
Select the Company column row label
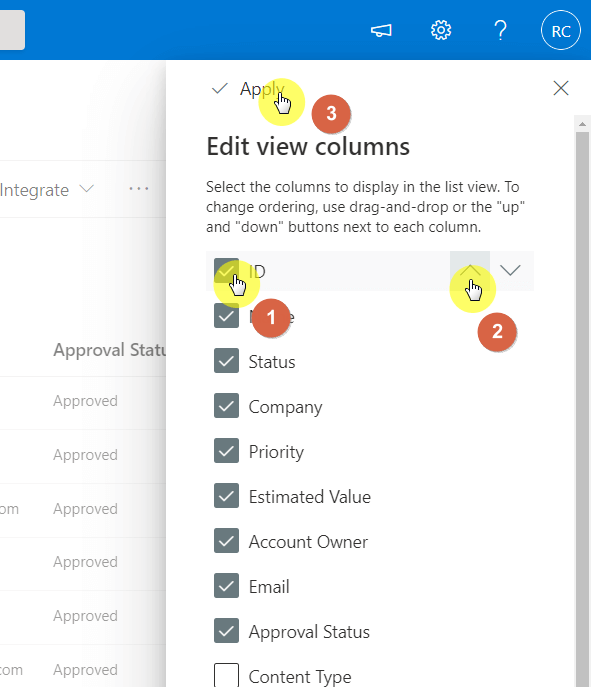pos(285,407)
